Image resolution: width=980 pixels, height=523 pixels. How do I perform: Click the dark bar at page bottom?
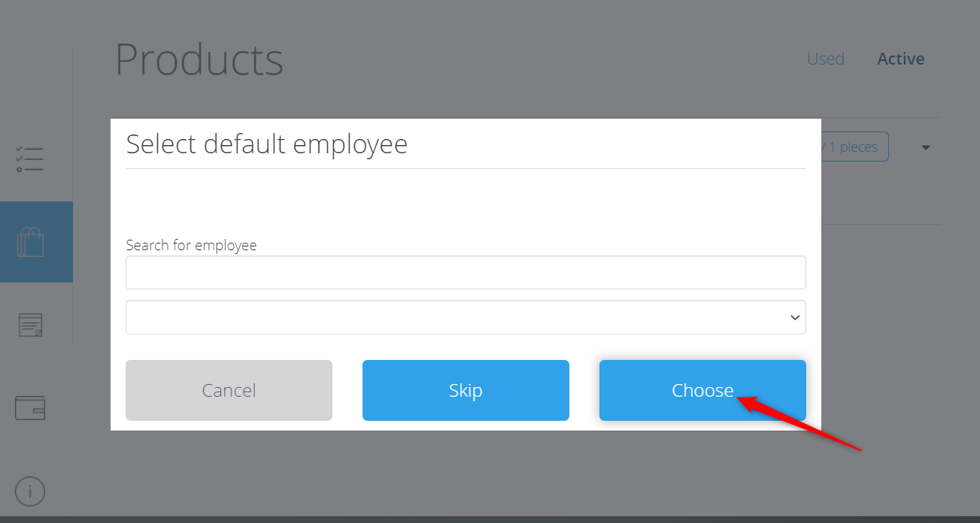(490, 519)
